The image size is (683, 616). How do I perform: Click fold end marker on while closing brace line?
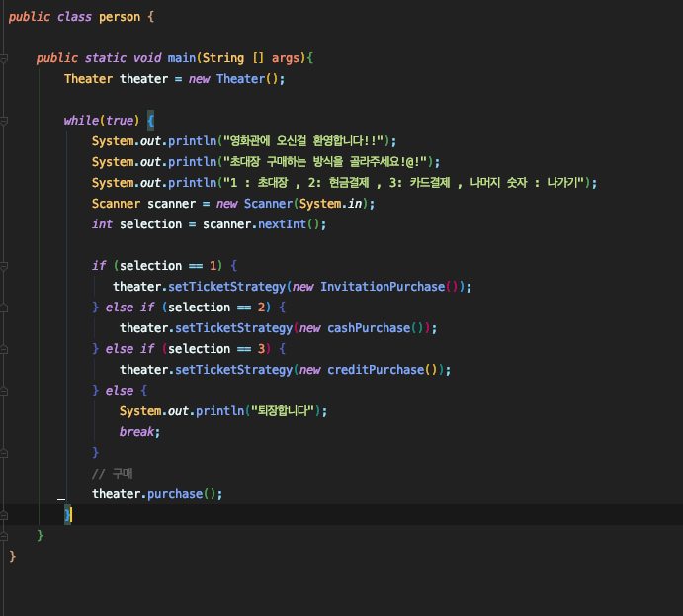(x=4, y=515)
